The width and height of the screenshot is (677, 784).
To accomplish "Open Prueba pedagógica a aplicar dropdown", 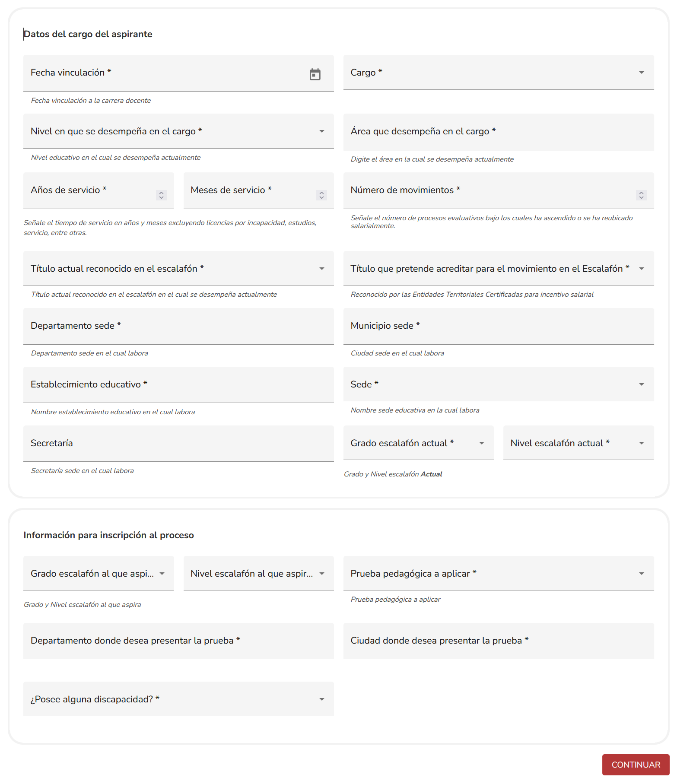I will click(x=498, y=574).
